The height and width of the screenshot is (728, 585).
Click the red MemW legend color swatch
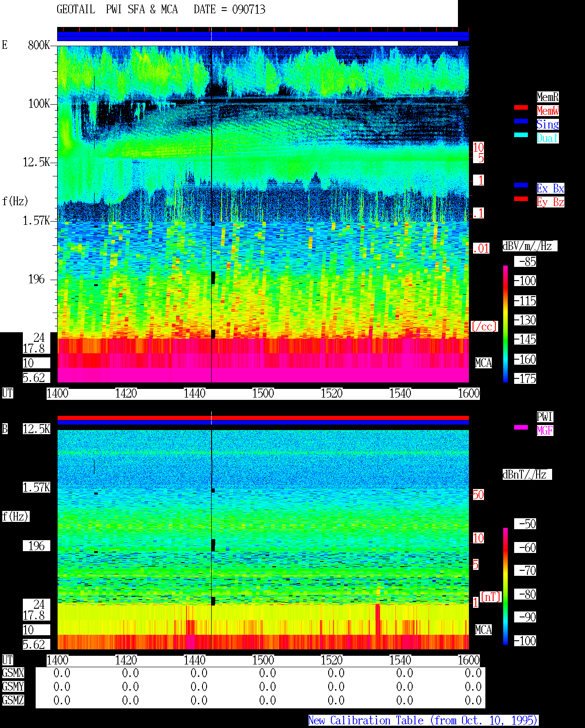coord(521,107)
